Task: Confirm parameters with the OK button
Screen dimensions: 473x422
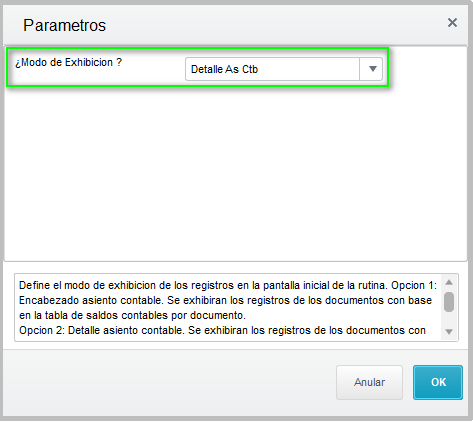Action: pos(438,382)
